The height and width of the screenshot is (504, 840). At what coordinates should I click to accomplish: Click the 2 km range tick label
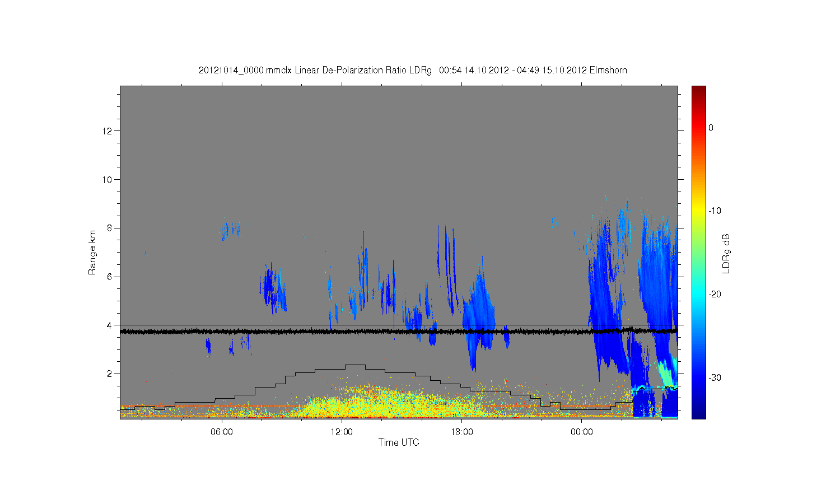coord(110,374)
